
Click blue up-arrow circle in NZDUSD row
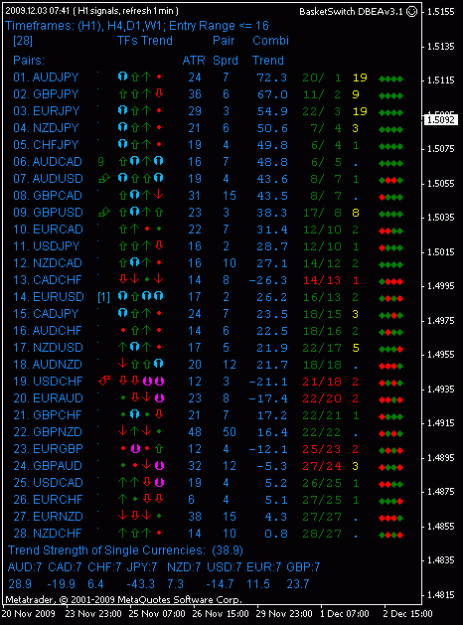[135, 347]
